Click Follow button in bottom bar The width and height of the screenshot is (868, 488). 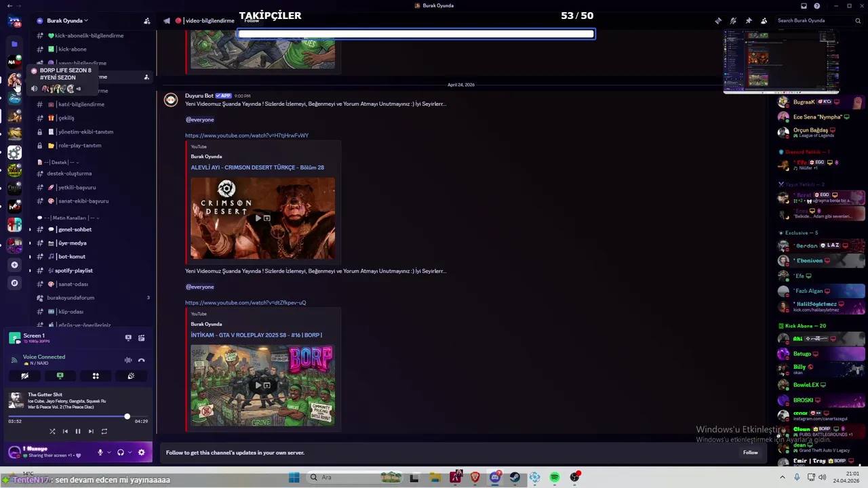[x=750, y=453]
